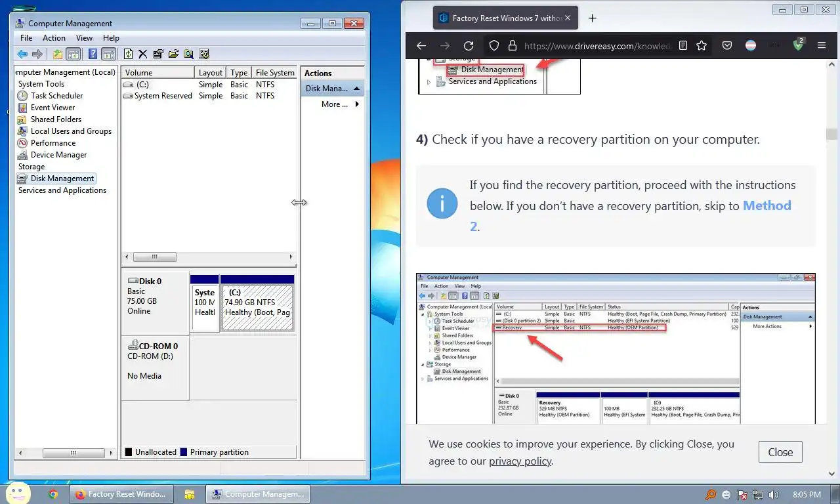
Task: Open a new browser tab with plus button
Action: click(592, 18)
